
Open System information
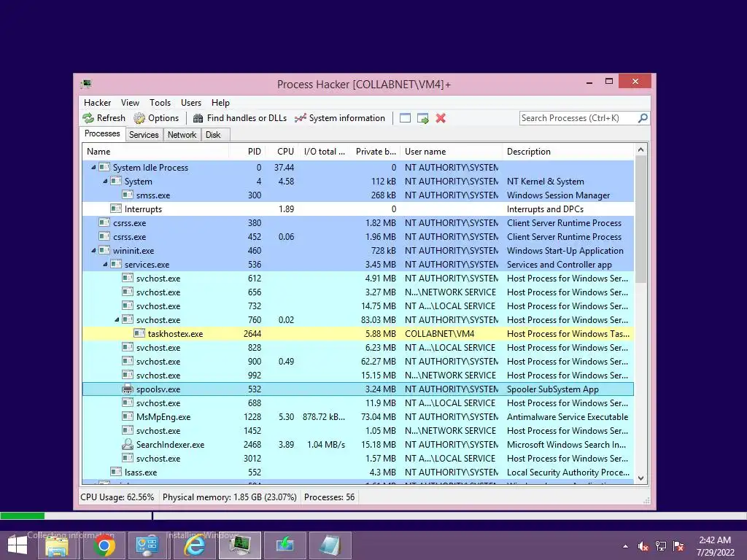[340, 118]
